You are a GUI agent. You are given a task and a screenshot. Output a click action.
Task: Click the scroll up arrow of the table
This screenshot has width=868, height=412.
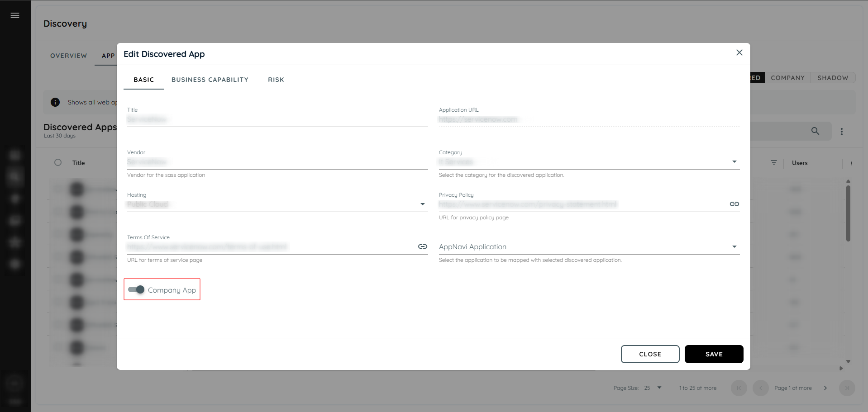[848, 181]
